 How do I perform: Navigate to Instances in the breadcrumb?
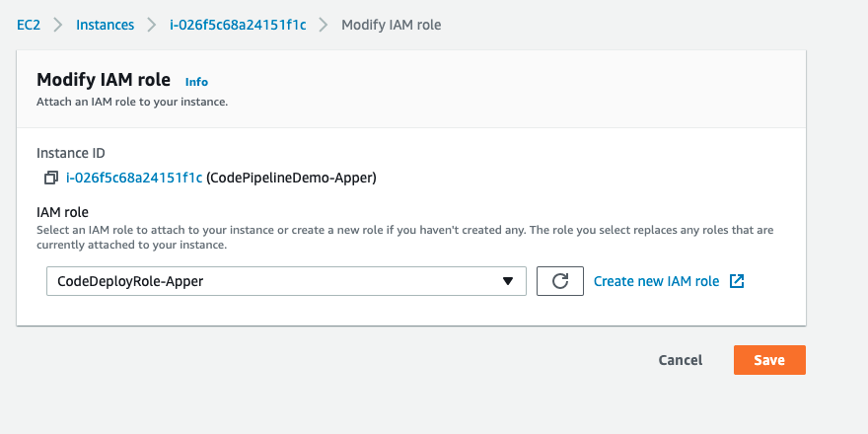tap(105, 25)
